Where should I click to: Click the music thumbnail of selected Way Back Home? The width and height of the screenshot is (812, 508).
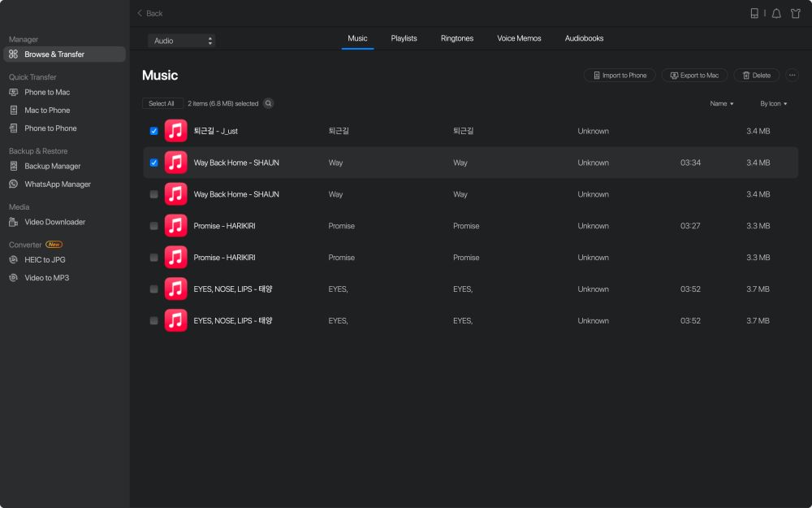(x=175, y=163)
